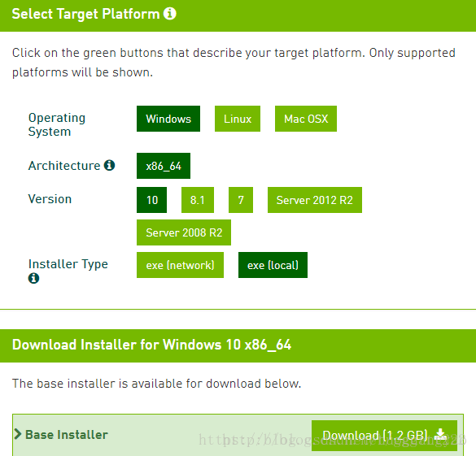This screenshot has height=456, width=476.
Task: Choose exe (local) installer type
Action: click(273, 265)
